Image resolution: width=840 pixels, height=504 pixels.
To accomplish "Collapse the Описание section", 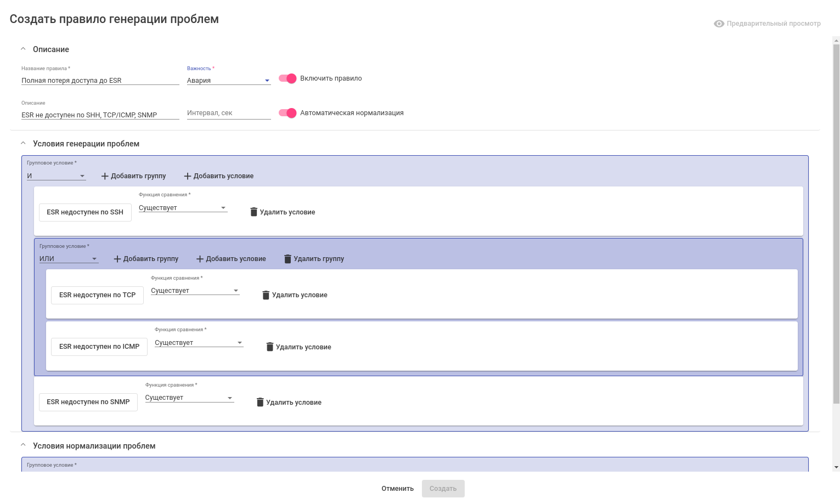I will coord(23,49).
